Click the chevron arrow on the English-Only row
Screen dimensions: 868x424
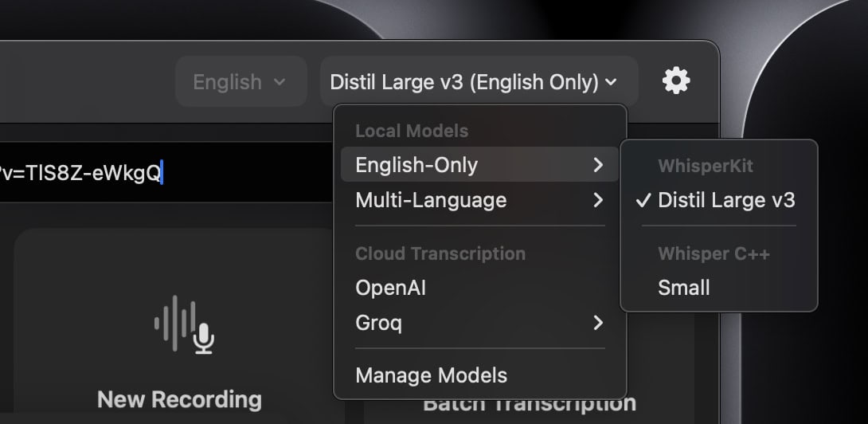coord(598,165)
